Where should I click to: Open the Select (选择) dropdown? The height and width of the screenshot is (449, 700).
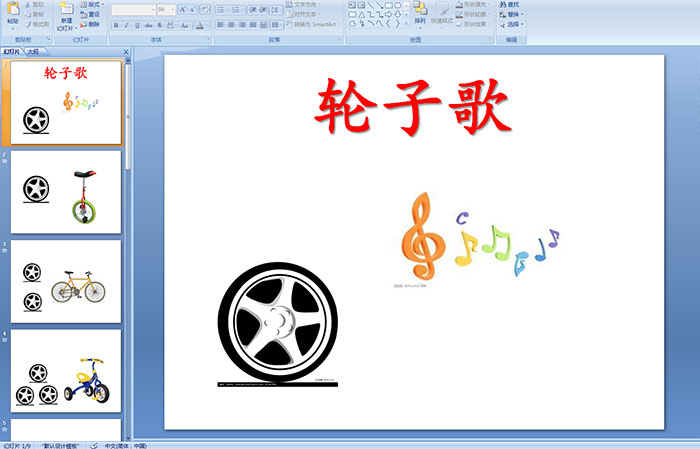point(512,24)
